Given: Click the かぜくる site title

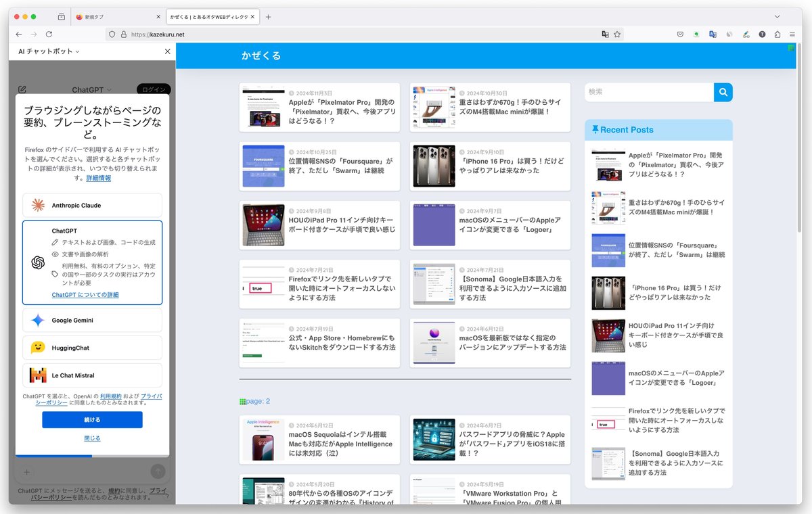Looking at the screenshot, I should click(261, 55).
